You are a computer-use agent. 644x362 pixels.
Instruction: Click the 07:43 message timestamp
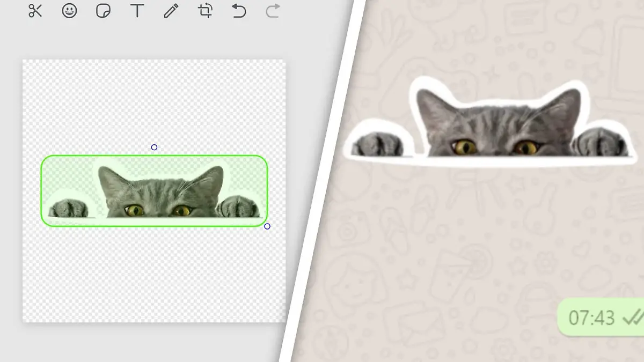[591, 318]
